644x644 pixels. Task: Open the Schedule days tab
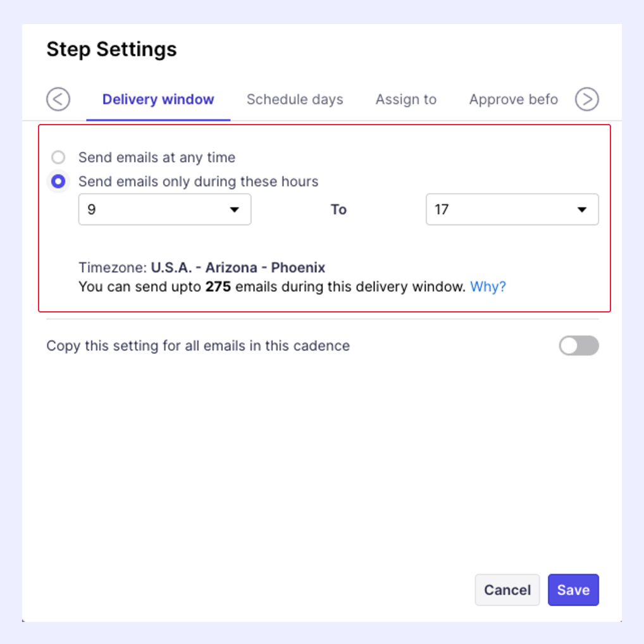tap(295, 99)
